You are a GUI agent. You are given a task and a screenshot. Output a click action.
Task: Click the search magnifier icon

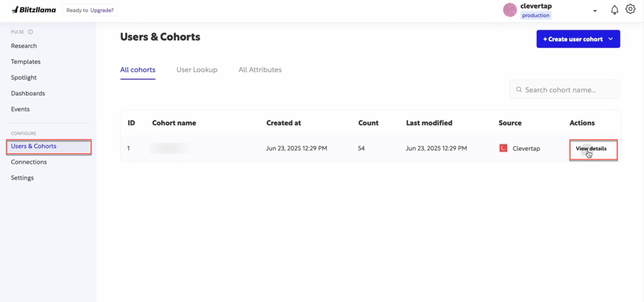tap(519, 90)
